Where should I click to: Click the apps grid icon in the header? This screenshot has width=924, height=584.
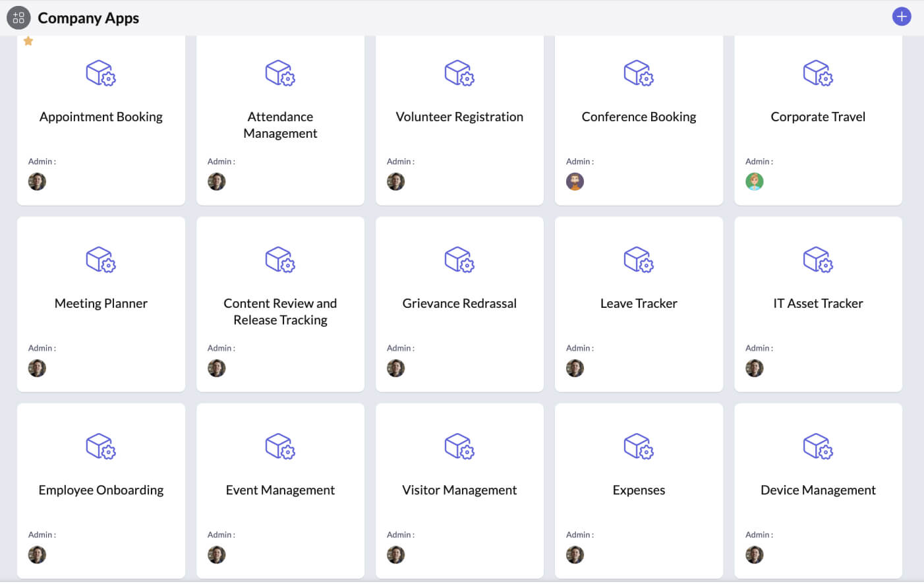point(18,18)
